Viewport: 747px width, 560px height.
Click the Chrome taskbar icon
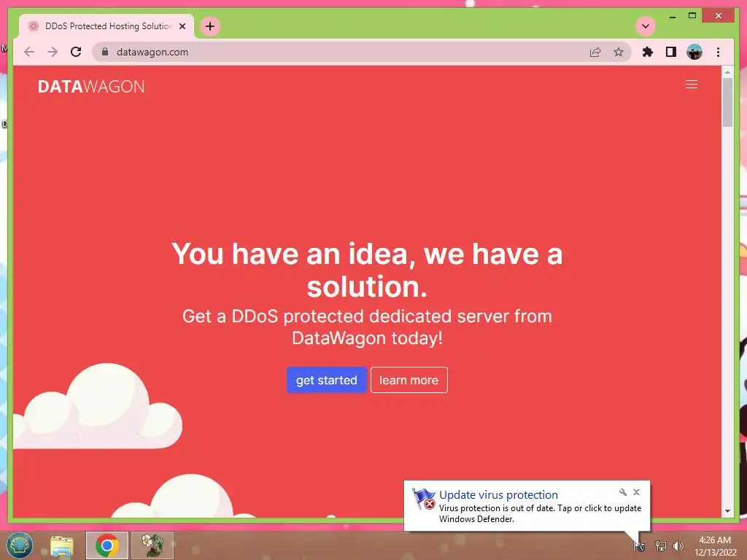click(x=107, y=545)
